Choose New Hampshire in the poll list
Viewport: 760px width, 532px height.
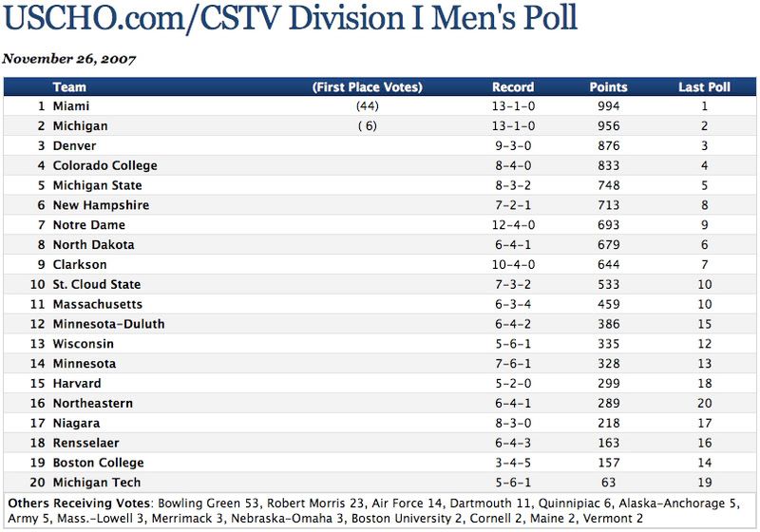tap(101, 205)
